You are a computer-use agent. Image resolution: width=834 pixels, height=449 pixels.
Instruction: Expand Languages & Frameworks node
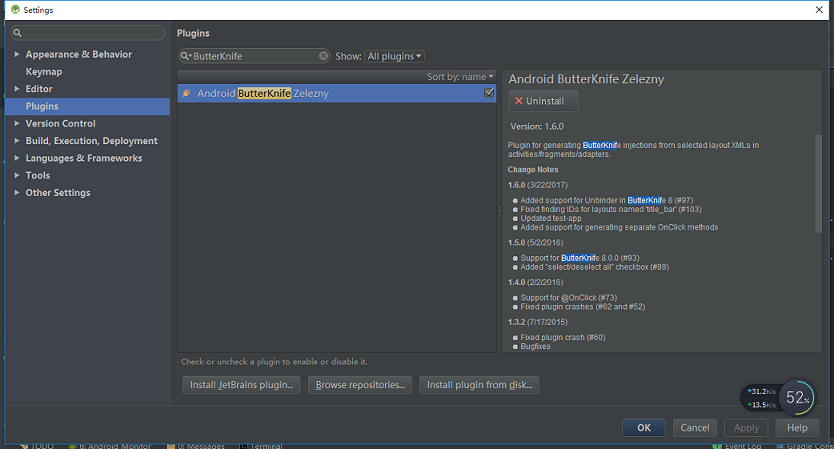pos(17,158)
